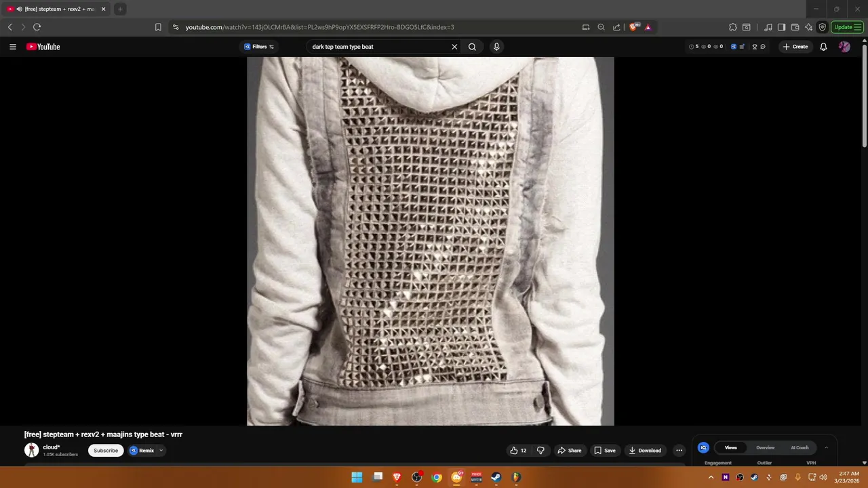
Task: Switch to the Views tab
Action: pos(730,447)
